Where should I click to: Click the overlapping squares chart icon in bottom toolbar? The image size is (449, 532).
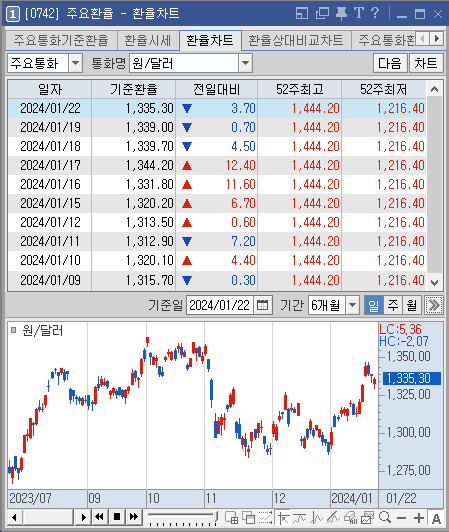248,518
